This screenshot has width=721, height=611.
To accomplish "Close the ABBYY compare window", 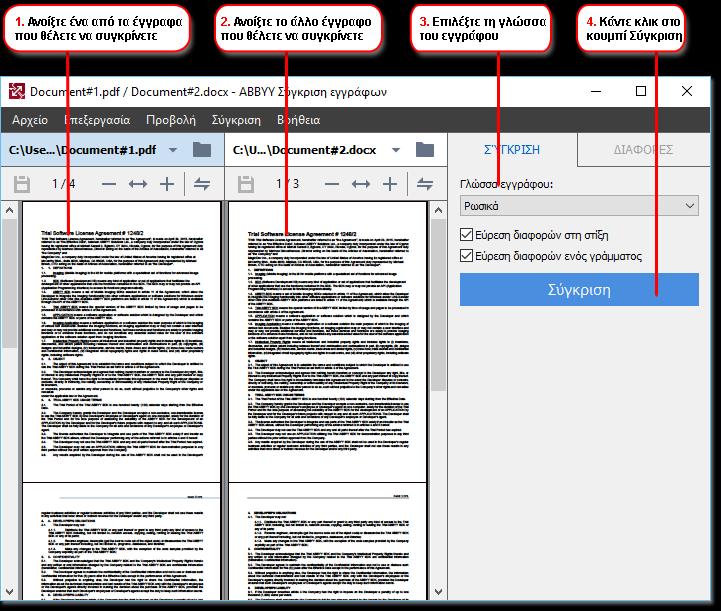I will tap(687, 91).
